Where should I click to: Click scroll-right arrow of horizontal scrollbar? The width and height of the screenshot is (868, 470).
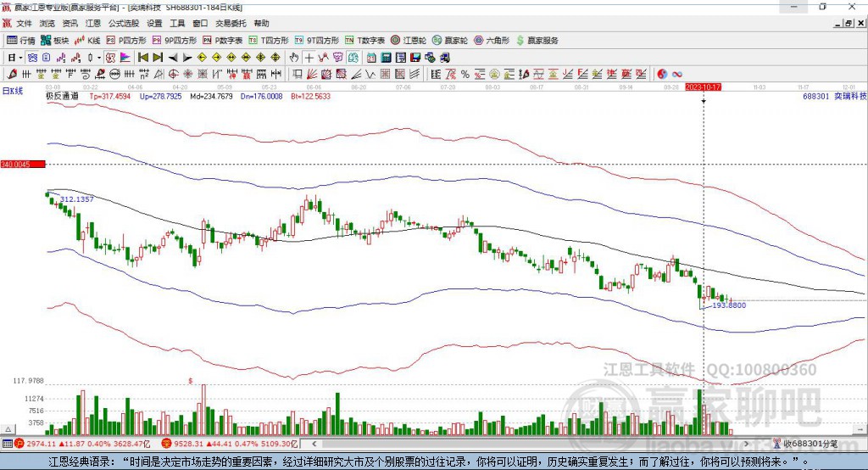coord(746,444)
